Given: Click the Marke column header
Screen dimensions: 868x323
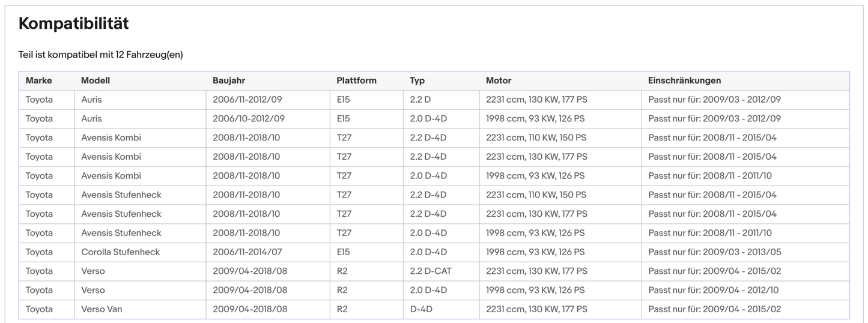Looking at the screenshot, I should point(39,80).
